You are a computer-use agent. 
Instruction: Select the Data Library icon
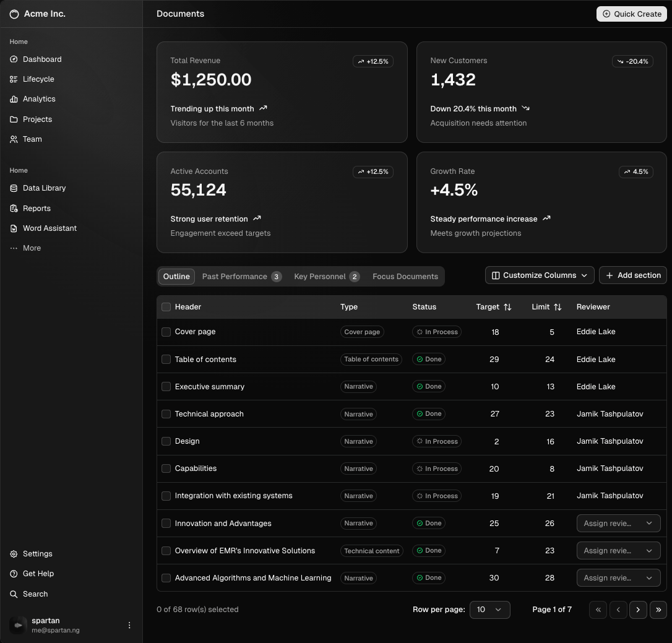coord(14,188)
